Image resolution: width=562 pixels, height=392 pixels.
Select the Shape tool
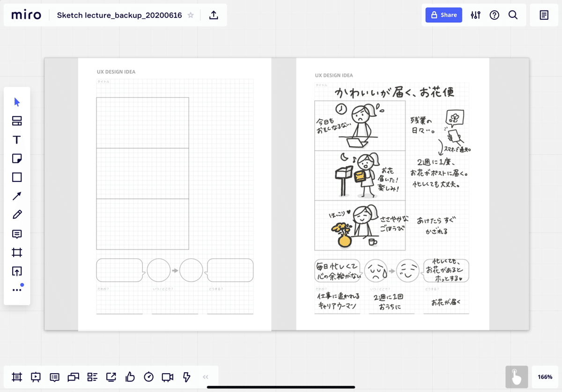coord(16,177)
